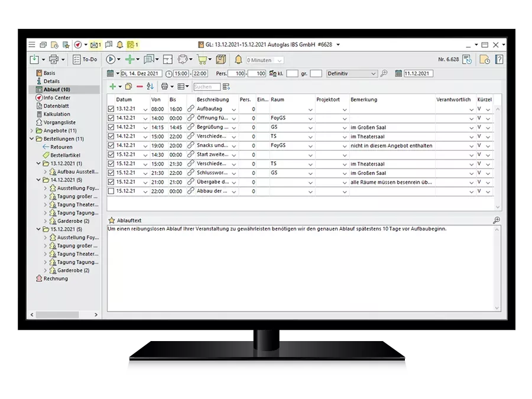Open the Definitiv status dropdown
Screen dimensions: 532x399
tap(372, 73)
